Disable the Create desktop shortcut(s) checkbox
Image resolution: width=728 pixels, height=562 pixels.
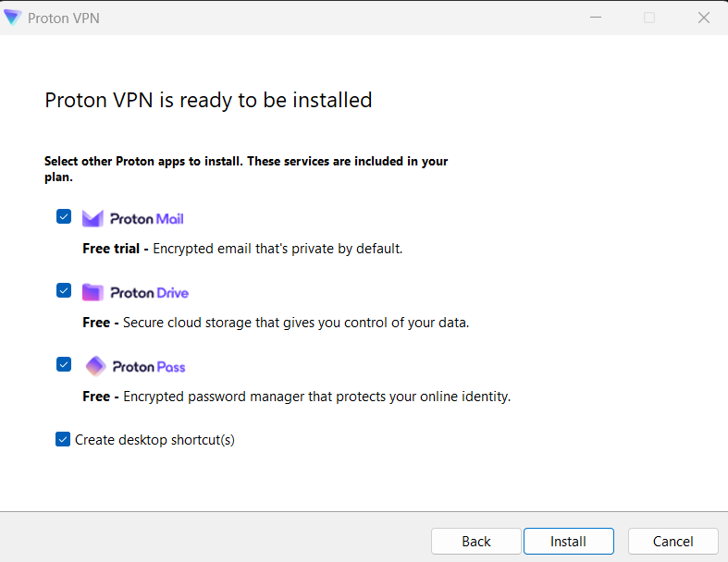click(63, 439)
